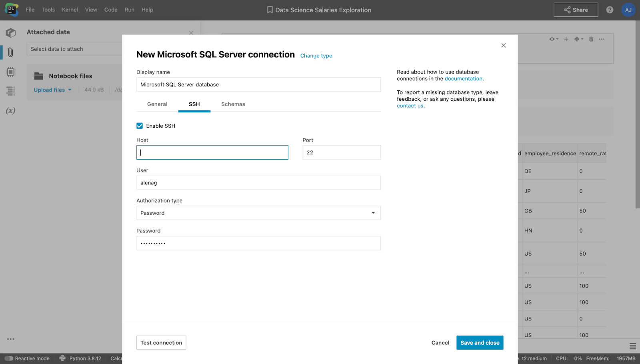Click the Test connection button
Screen dimensions: 640x364
click(161, 343)
